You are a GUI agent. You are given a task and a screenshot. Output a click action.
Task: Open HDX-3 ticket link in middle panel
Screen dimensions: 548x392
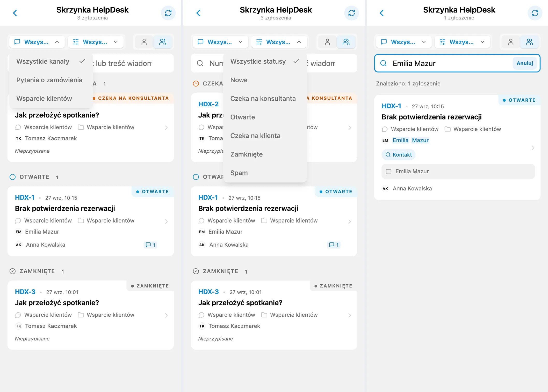tap(208, 292)
